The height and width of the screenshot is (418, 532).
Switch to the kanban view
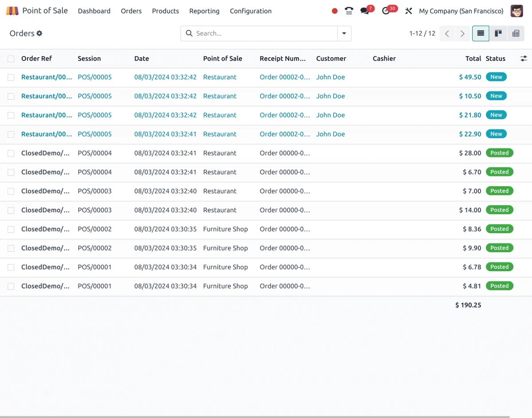tap(498, 33)
